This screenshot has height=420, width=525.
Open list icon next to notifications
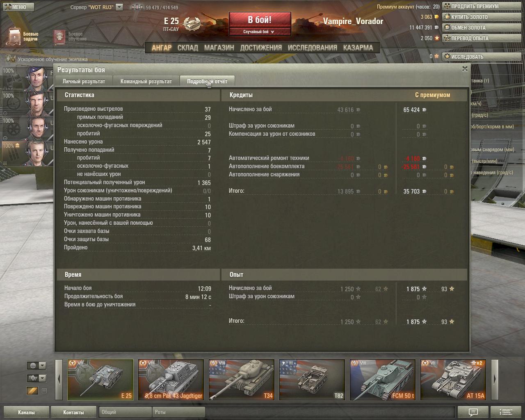tap(506, 412)
